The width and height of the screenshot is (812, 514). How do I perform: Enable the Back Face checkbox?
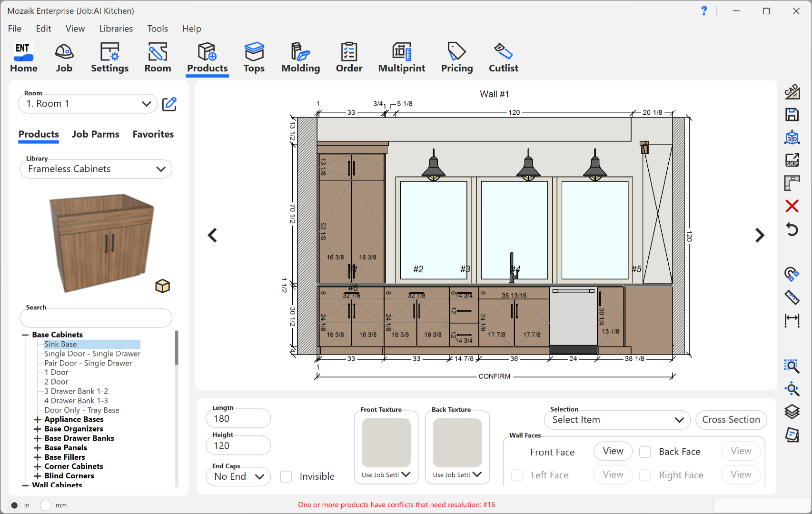click(x=645, y=452)
